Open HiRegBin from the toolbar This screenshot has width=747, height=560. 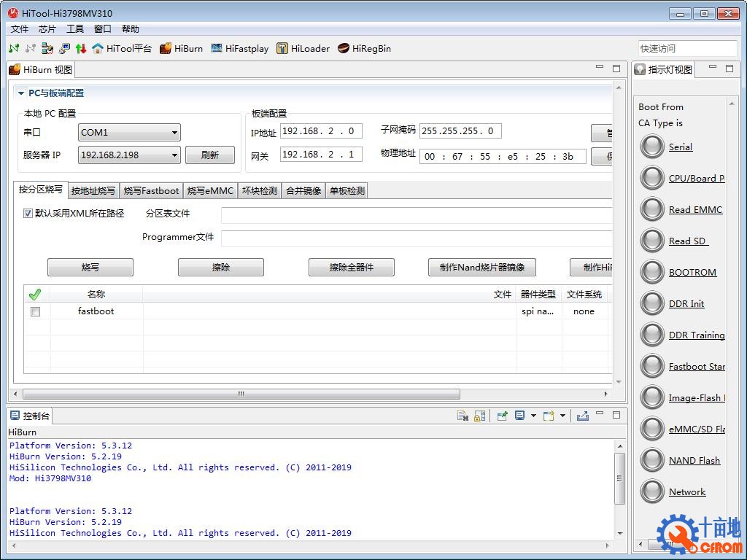pos(364,49)
